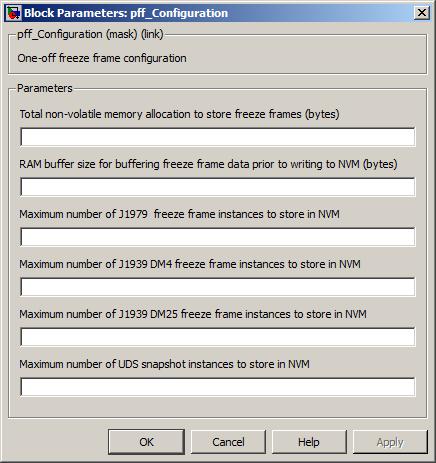This screenshot has width=436, height=463.
Task: Click the J1939 DM4 freeze frame instances field
Action: (218, 287)
